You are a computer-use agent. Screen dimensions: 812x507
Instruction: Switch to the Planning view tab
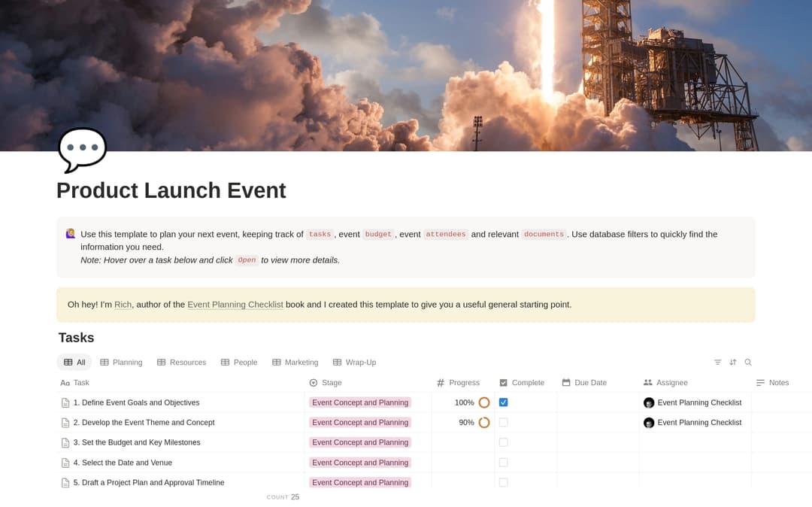[x=121, y=363]
